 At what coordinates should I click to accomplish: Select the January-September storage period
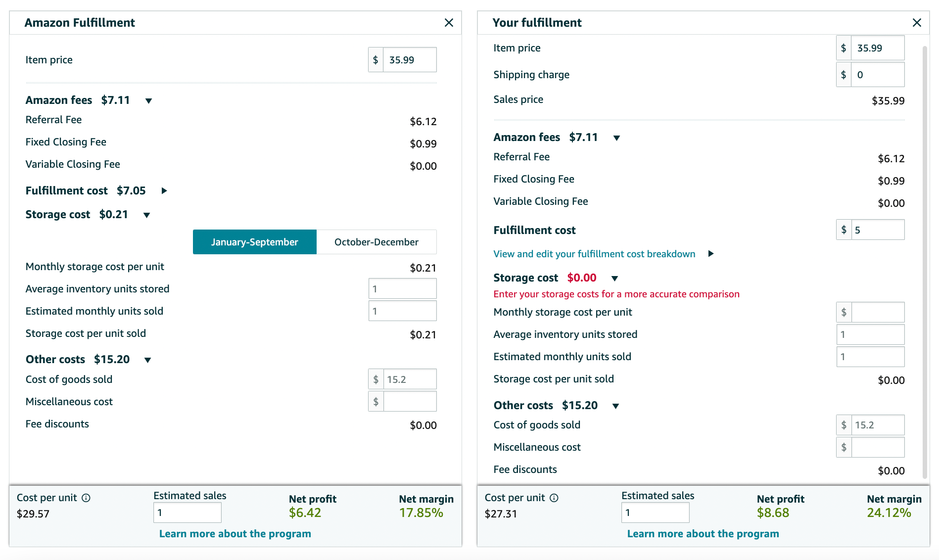[255, 242]
